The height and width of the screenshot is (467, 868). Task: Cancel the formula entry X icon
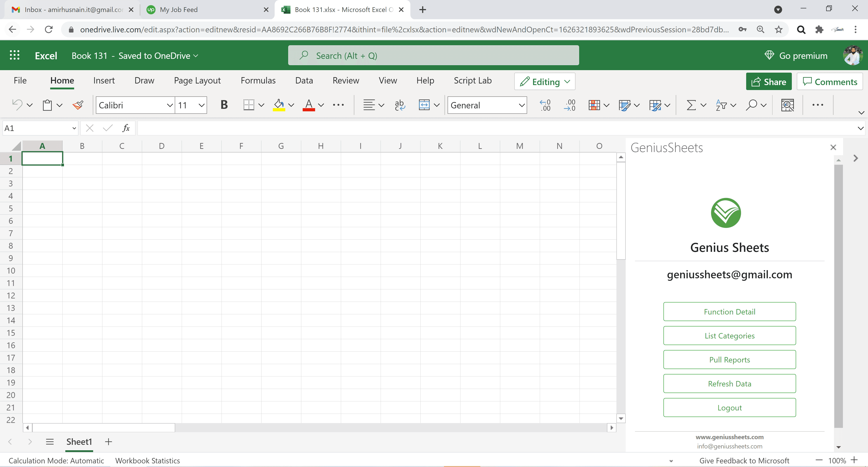coord(90,128)
